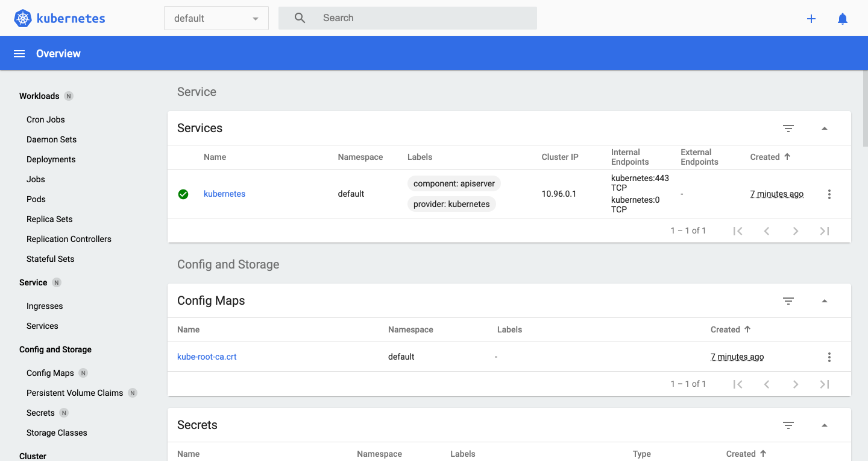Open the kubernetes service link
868x461 pixels.
tap(224, 194)
